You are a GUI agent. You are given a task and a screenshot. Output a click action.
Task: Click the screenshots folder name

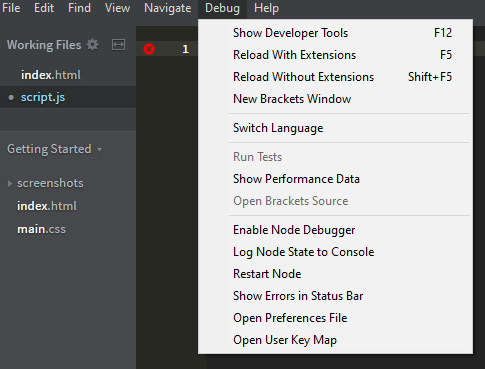(x=50, y=183)
